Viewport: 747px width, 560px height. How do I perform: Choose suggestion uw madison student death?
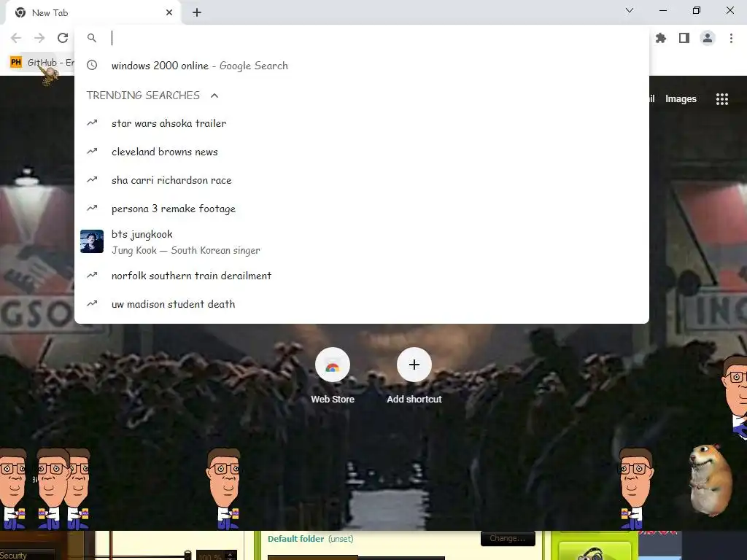tap(362, 304)
